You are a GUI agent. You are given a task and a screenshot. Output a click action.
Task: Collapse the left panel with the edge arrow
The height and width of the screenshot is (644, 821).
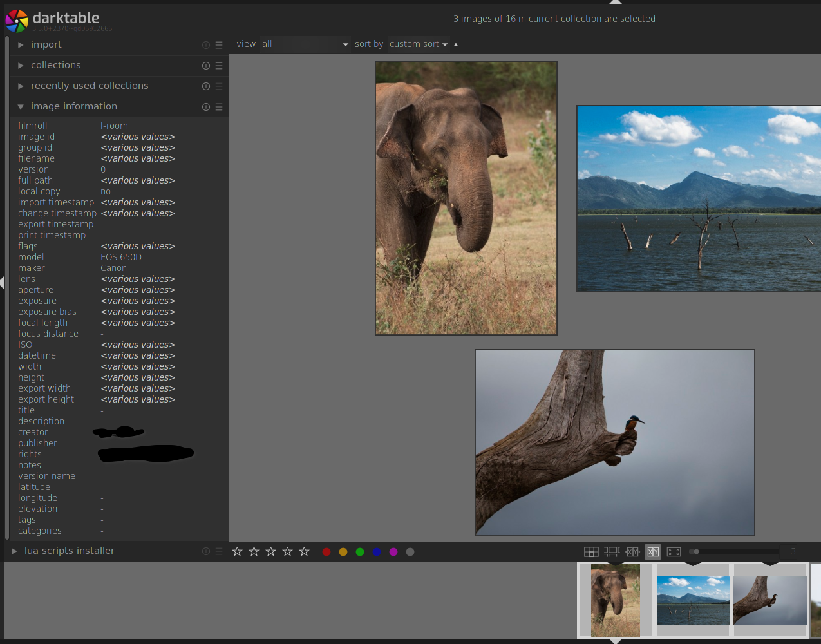[3, 281]
